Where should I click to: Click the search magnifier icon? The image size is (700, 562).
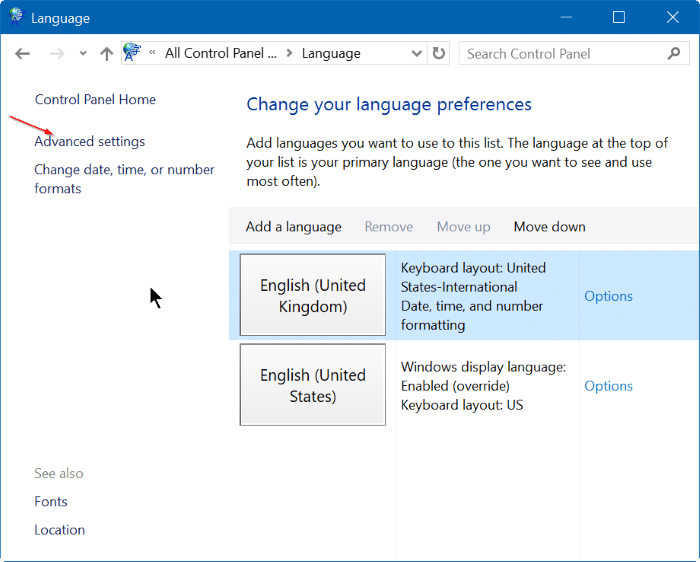[x=674, y=54]
